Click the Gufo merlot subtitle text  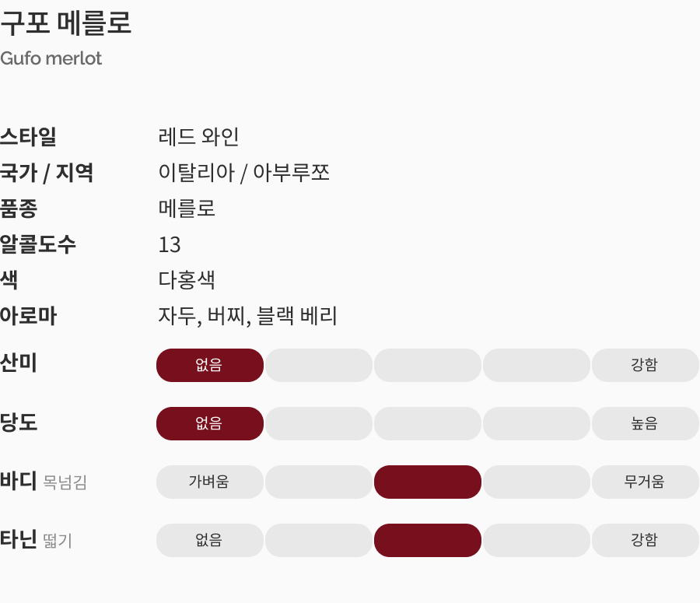click(x=51, y=58)
